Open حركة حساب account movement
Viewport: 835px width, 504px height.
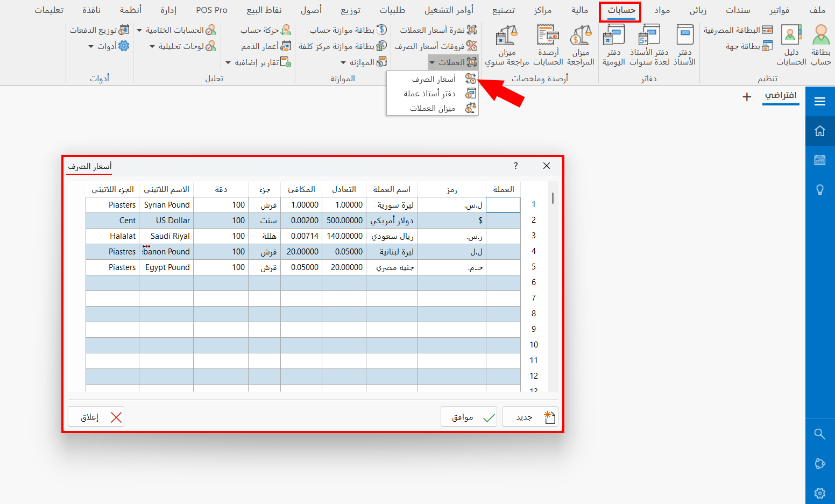[x=266, y=30]
